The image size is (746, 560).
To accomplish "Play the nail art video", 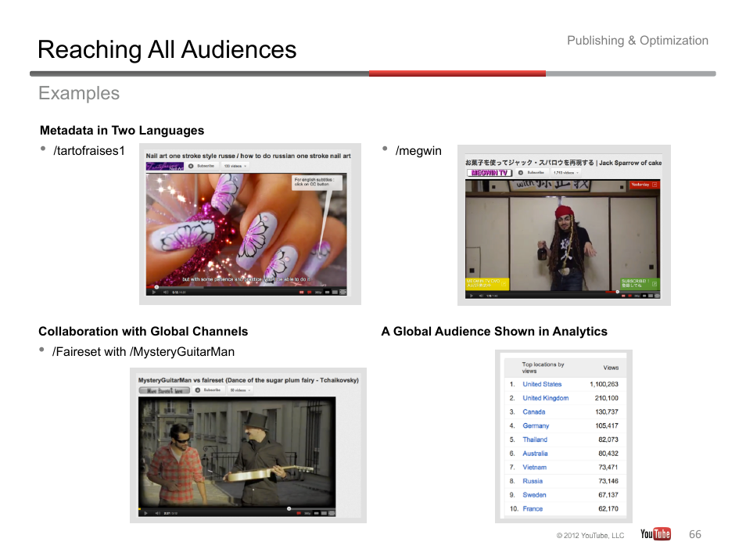I will tap(154, 293).
